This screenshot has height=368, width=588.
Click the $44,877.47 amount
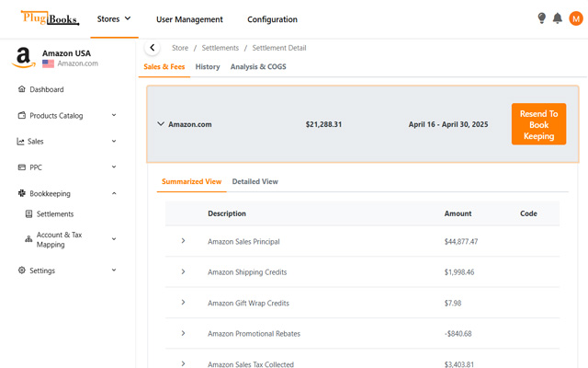461,241
